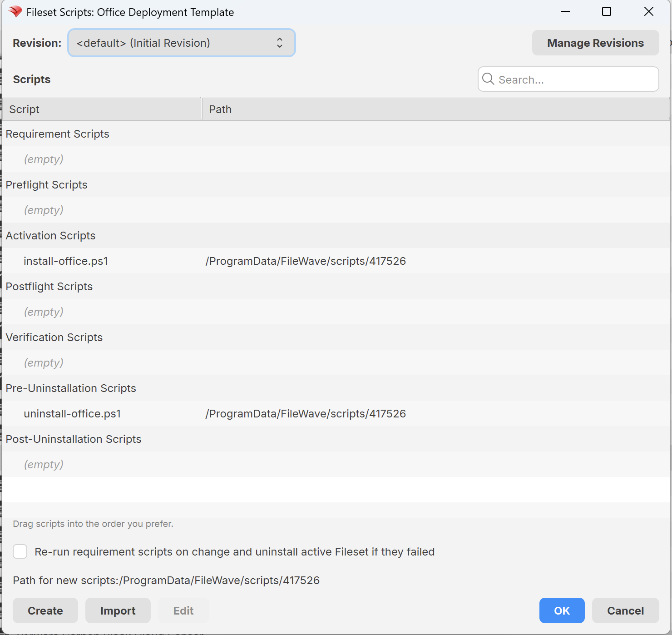Click the FileWave app icon in title bar
The image size is (672, 635).
[15, 12]
